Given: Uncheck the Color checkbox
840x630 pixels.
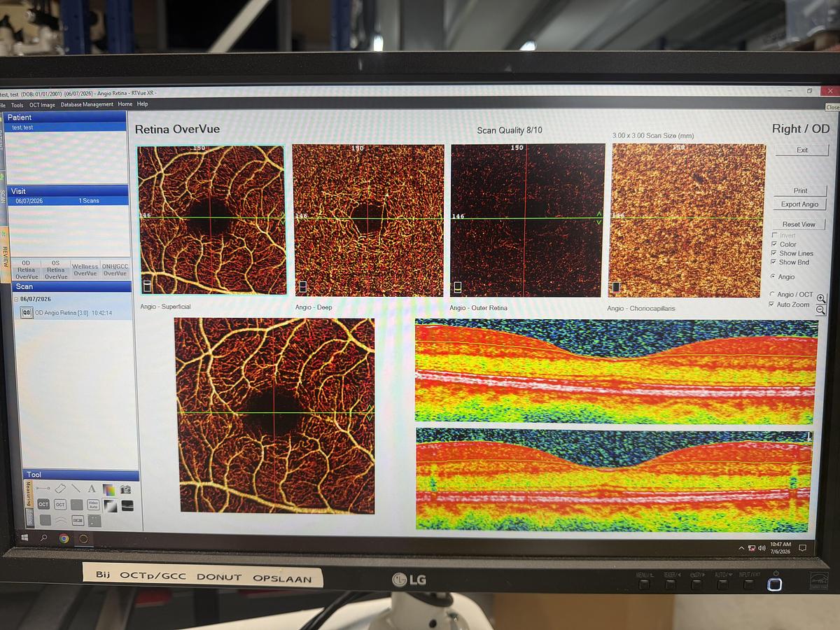Looking at the screenshot, I should (773, 244).
